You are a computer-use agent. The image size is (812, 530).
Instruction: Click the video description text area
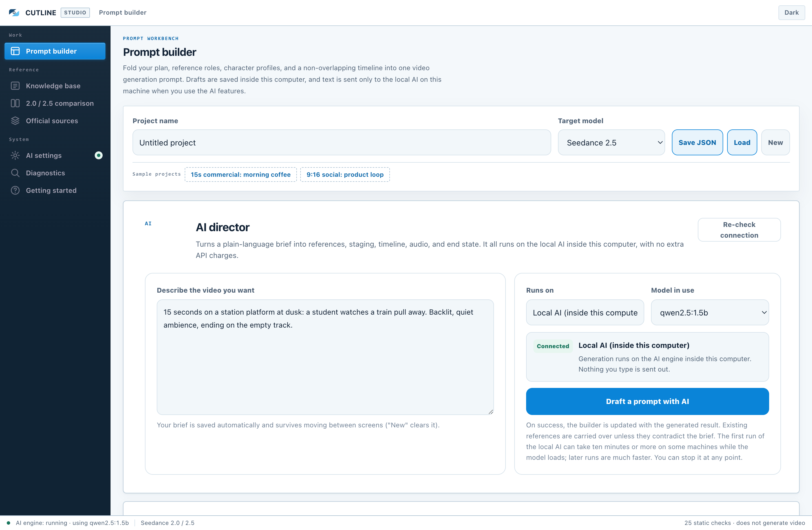[x=325, y=357]
